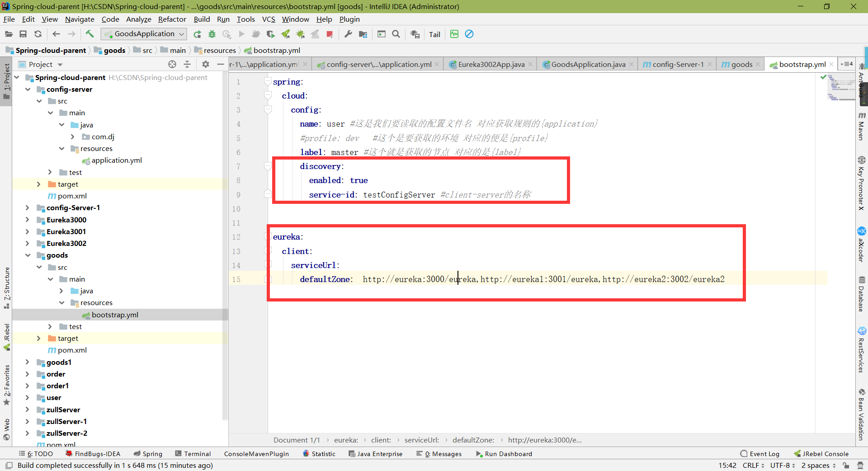
Task: Rerun GoodsApplication with green rerun icon
Action: (x=197, y=34)
